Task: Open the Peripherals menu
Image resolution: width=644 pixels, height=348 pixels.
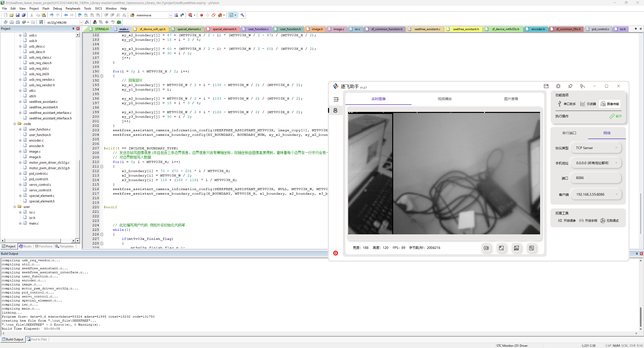Action: pyautogui.click(x=73, y=8)
